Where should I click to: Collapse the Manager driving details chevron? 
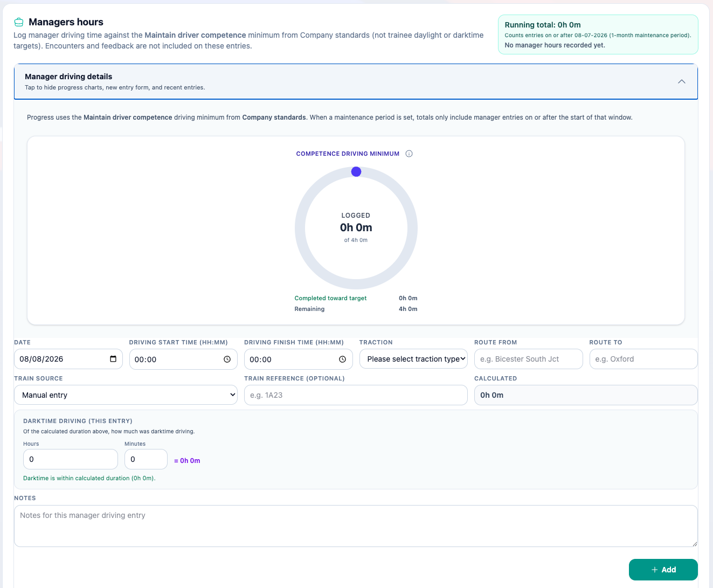pyautogui.click(x=681, y=81)
